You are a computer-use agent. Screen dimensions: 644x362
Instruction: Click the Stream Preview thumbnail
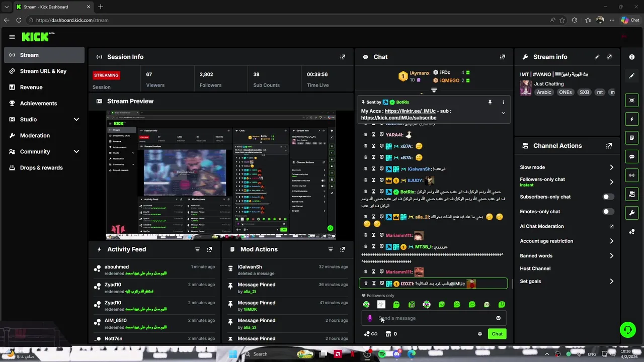coord(221,175)
